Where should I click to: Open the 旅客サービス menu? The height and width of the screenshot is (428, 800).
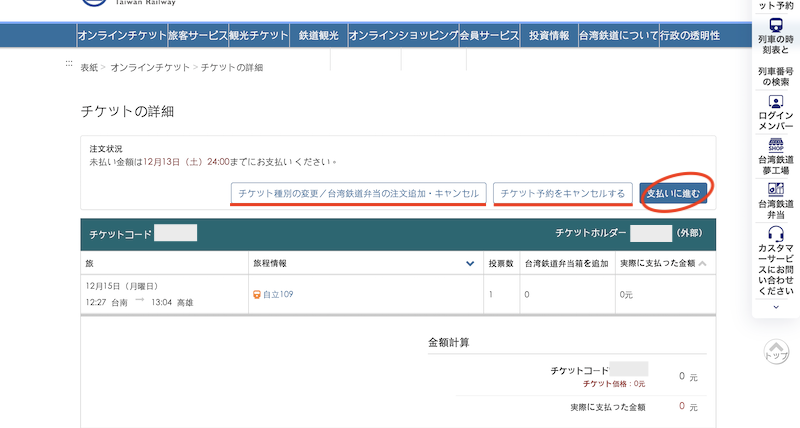pos(198,36)
